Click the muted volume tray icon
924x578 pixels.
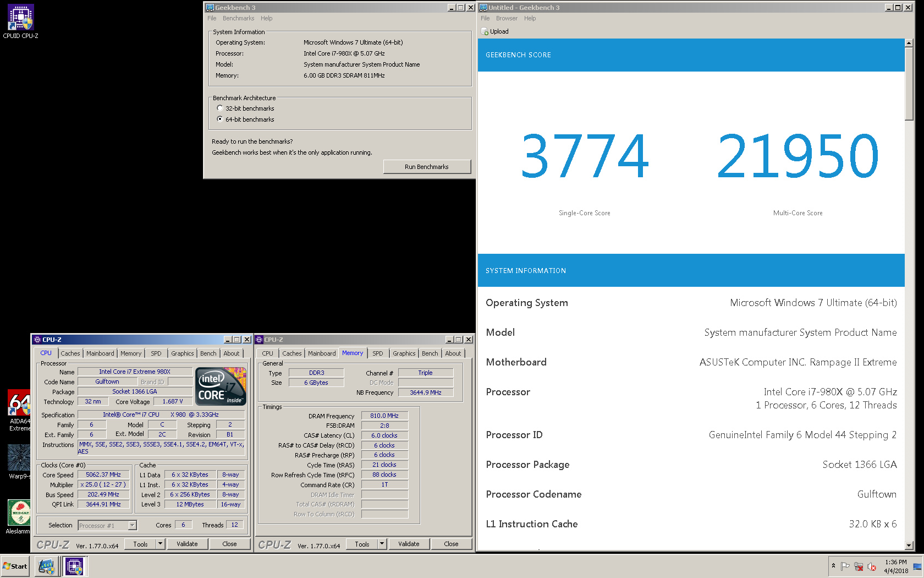872,566
